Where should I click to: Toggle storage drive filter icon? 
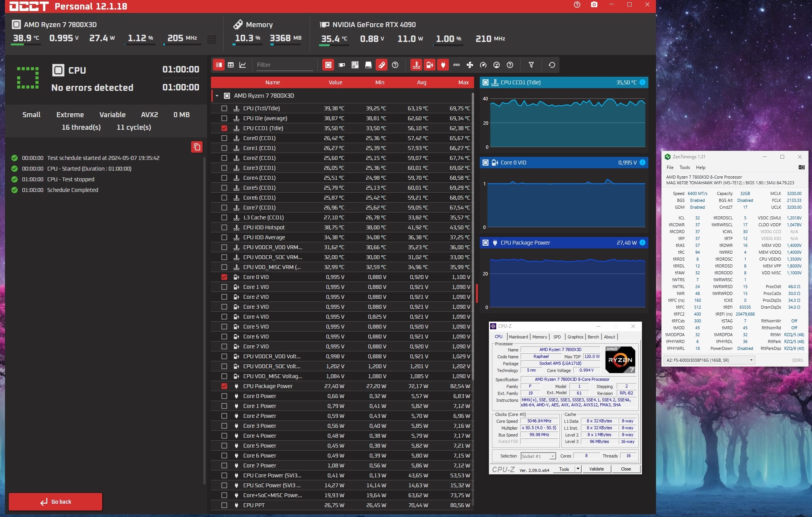368,65
